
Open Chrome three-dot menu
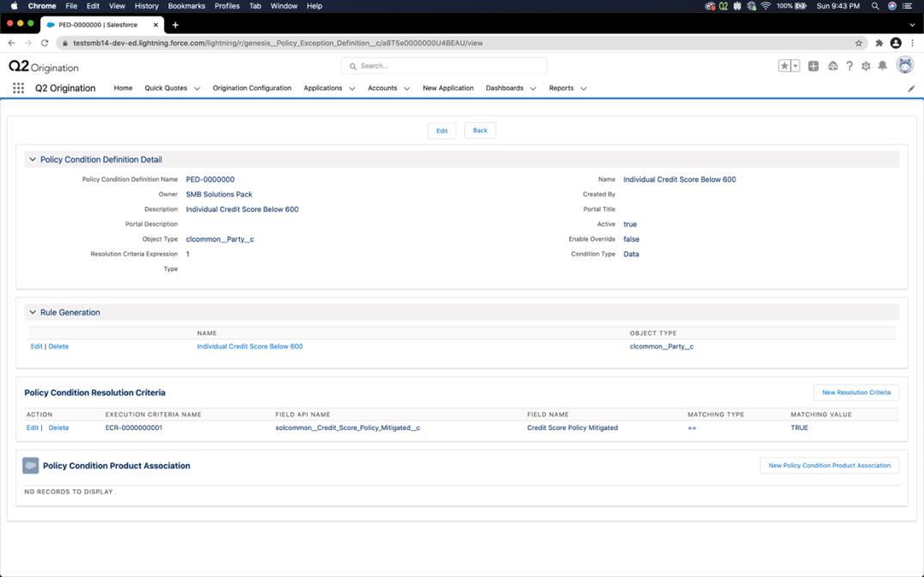click(x=912, y=43)
